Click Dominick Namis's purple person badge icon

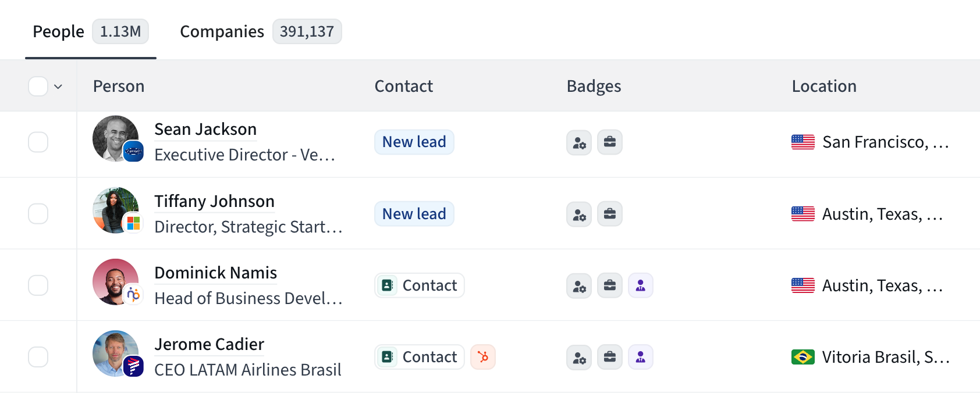[641, 285]
